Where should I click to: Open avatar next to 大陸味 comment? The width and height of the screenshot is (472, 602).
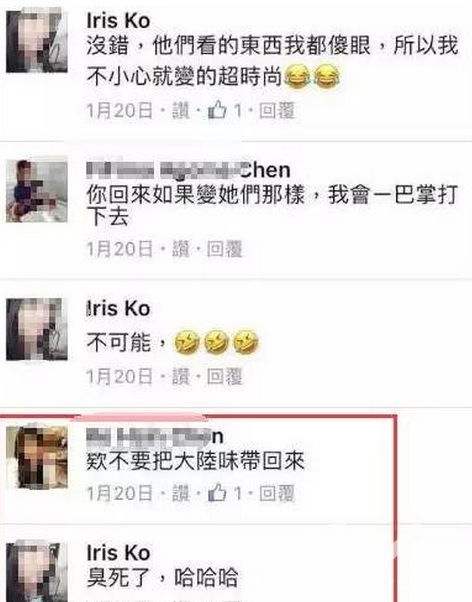pos(37,457)
